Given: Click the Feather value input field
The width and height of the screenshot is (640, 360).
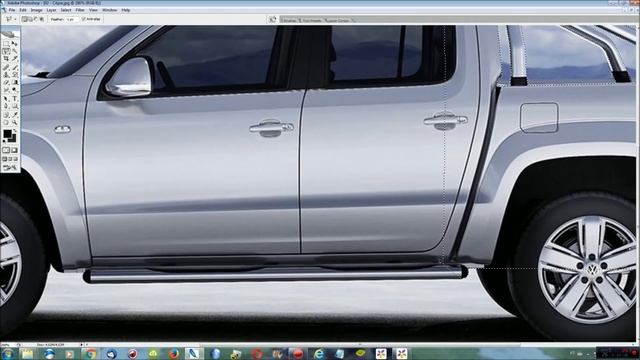Looking at the screenshot, I should (71, 19).
